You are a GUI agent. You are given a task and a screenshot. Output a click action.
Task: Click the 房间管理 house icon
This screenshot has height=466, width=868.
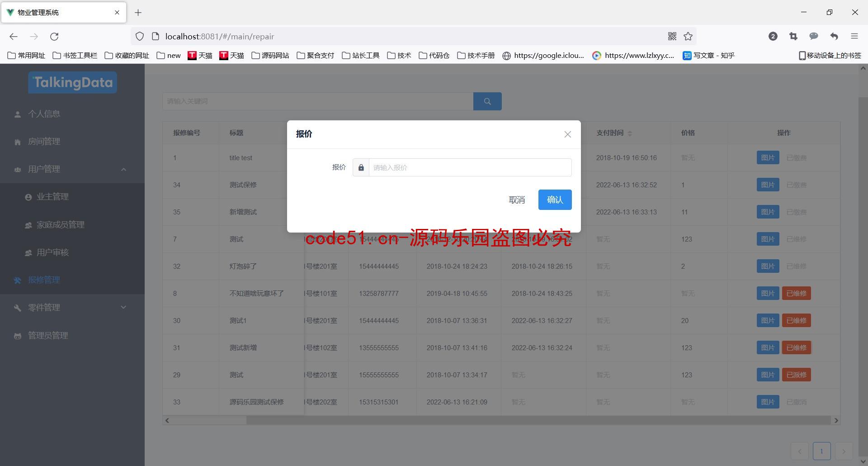pos(18,142)
